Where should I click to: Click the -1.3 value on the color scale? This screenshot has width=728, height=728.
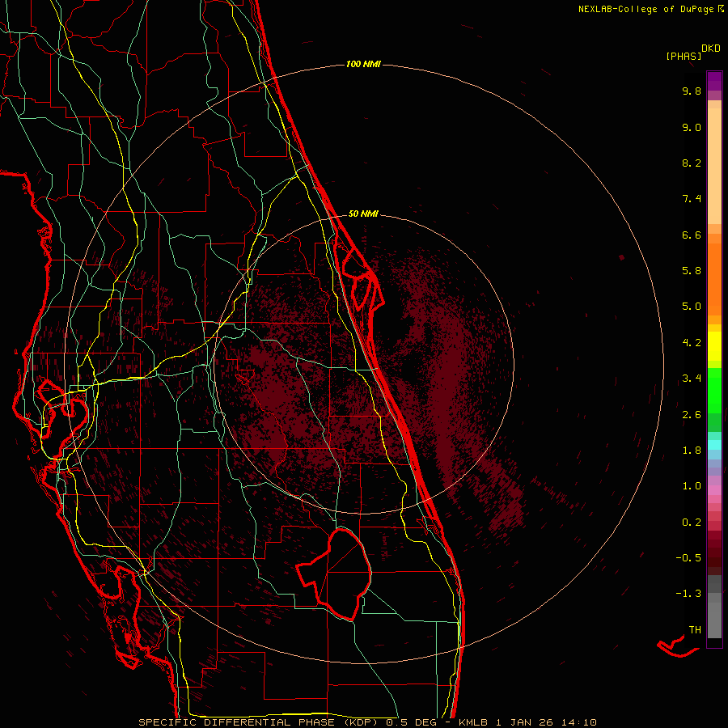click(688, 594)
